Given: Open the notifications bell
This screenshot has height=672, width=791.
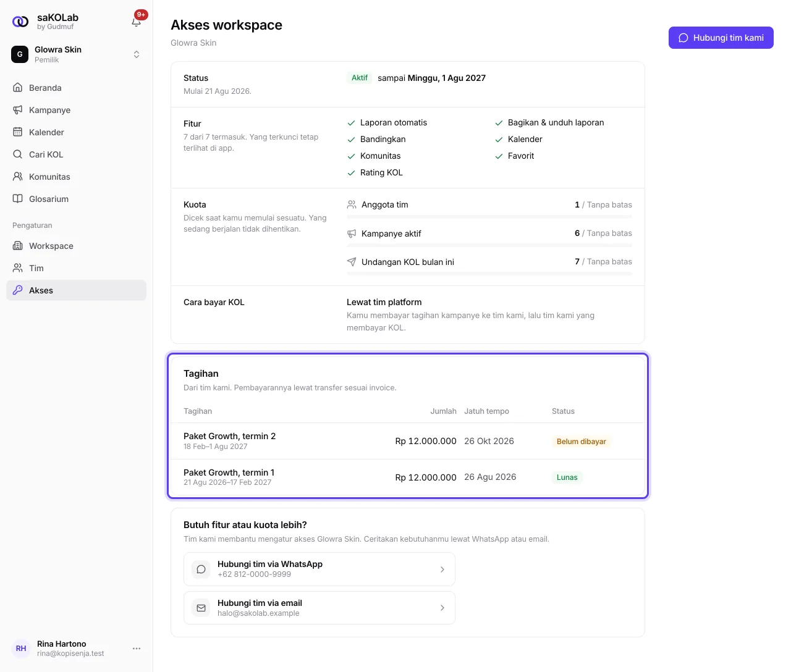Looking at the screenshot, I should (137, 22).
